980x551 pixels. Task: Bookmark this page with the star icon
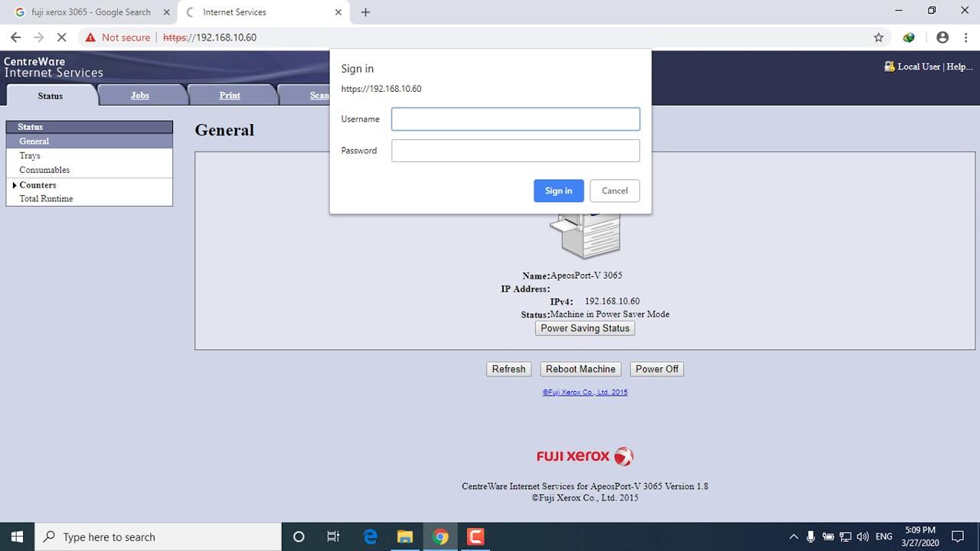click(x=879, y=37)
